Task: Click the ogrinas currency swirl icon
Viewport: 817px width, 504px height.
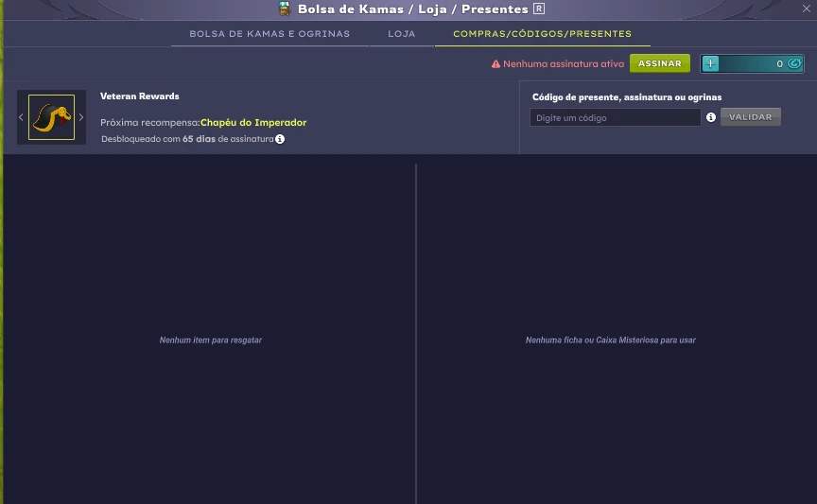Action: click(x=794, y=63)
